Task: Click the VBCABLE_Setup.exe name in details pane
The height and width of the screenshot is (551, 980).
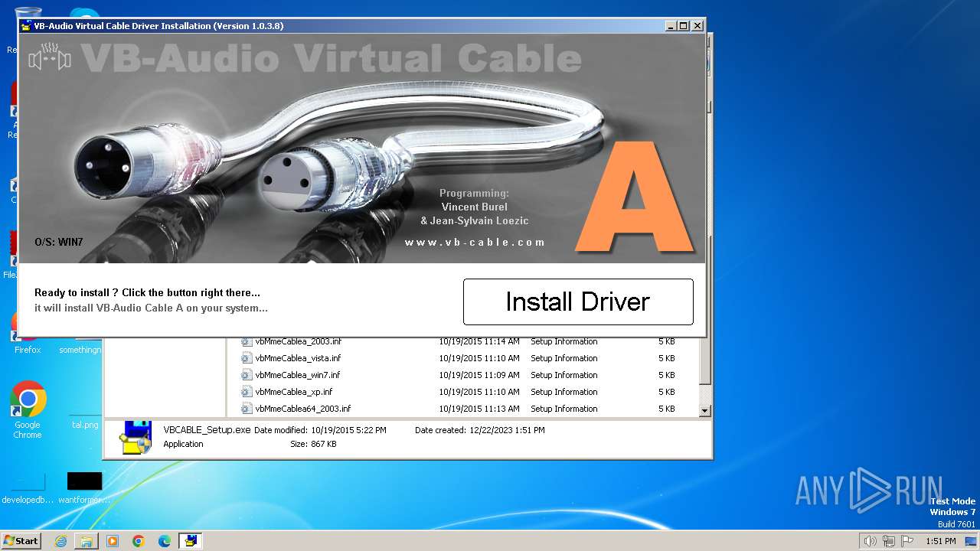Action: [x=207, y=430]
